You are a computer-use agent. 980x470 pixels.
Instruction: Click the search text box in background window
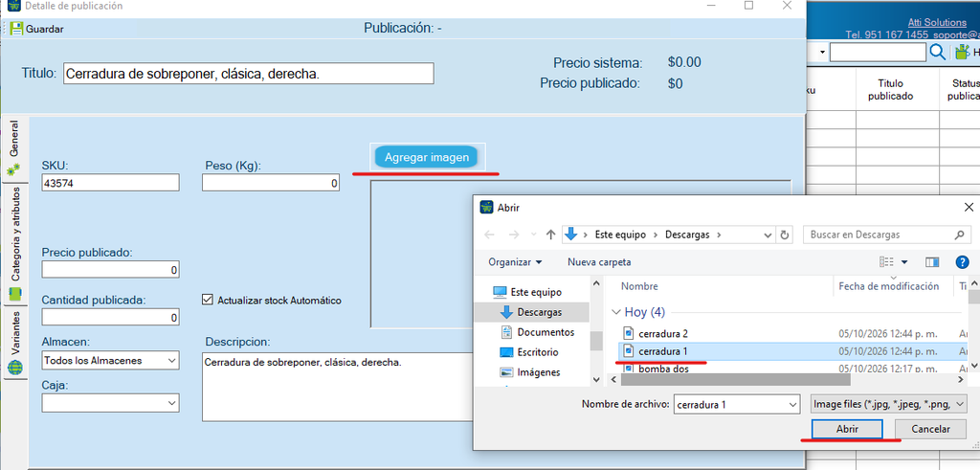tap(878, 53)
